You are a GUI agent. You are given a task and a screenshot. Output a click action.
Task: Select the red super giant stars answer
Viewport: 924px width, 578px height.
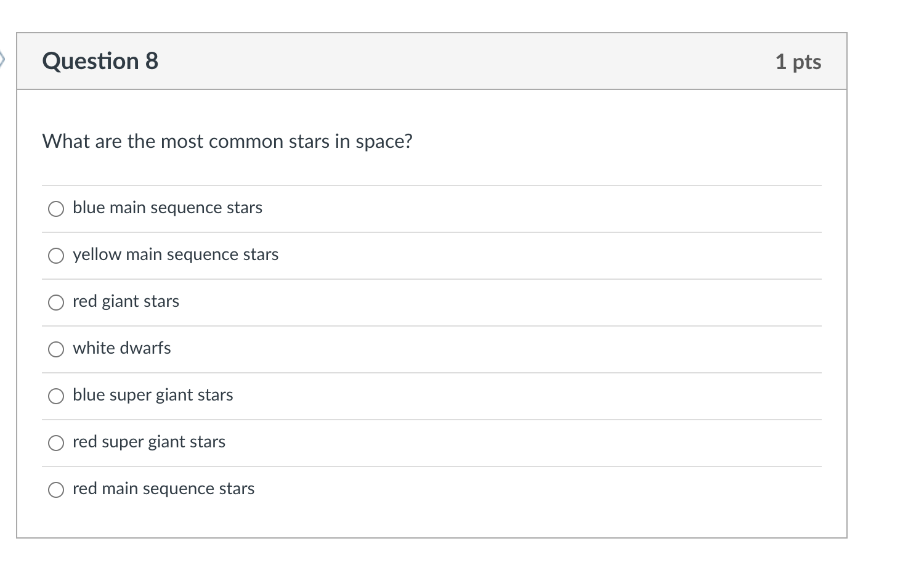pyautogui.click(x=56, y=442)
